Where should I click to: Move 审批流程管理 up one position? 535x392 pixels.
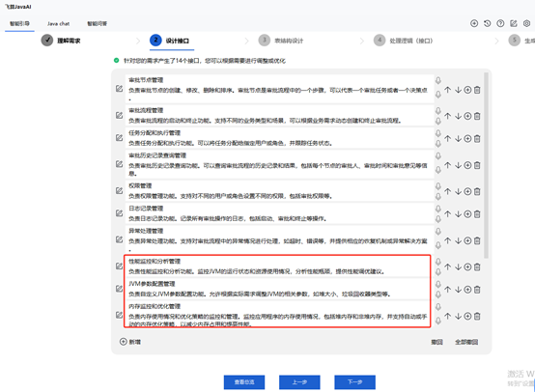448,116
